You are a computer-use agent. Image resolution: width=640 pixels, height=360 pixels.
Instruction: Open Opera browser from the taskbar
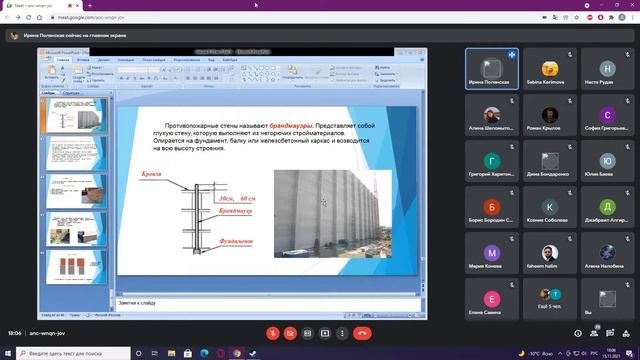220,353
